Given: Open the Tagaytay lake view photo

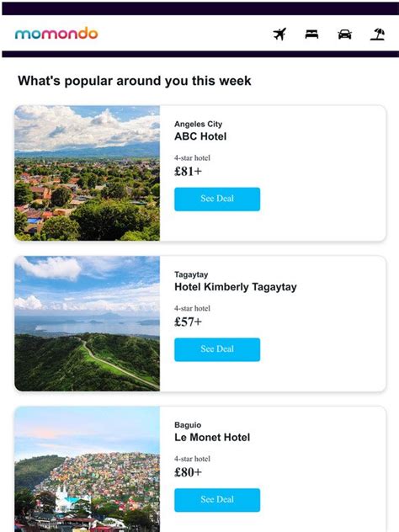Looking at the screenshot, I should pyautogui.click(x=88, y=323).
